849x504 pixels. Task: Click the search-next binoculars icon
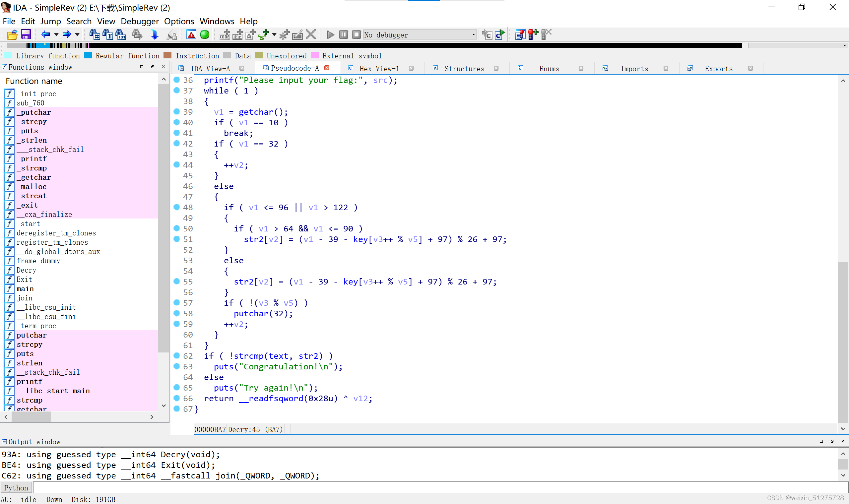[137, 34]
